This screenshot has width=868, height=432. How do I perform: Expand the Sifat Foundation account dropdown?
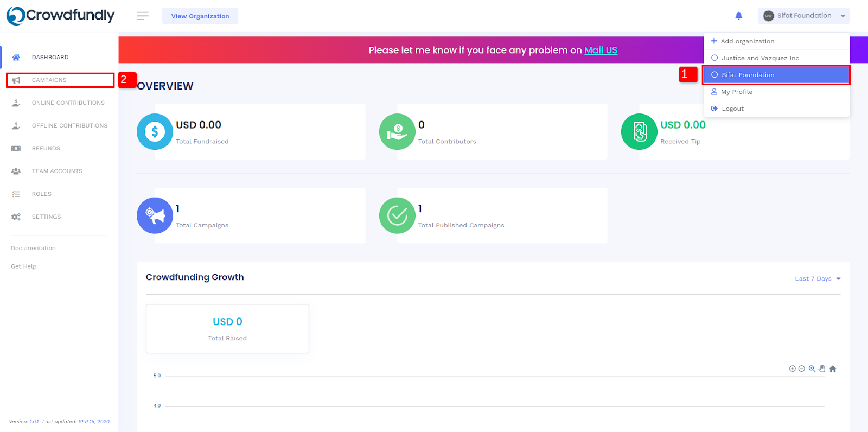(804, 16)
